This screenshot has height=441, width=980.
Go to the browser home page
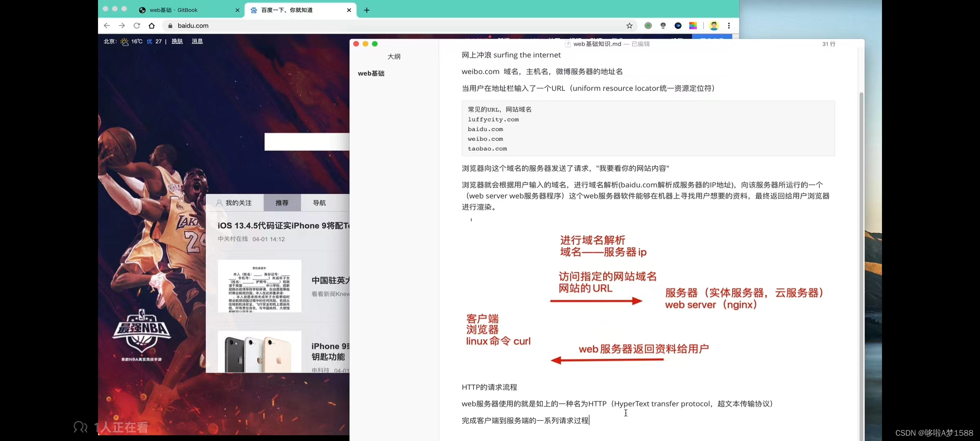click(152, 26)
